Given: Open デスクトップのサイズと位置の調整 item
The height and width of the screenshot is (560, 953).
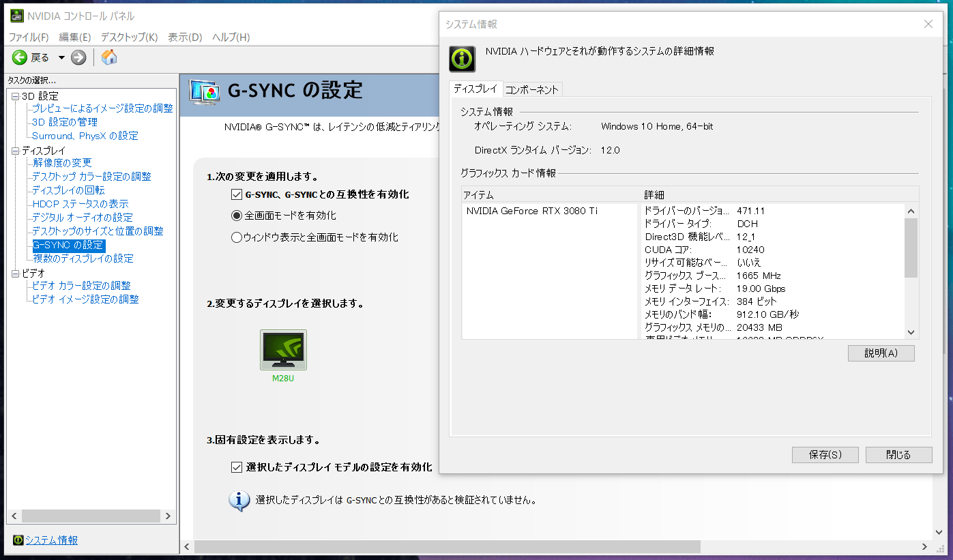Looking at the screenshot, I should pos(98,231).
